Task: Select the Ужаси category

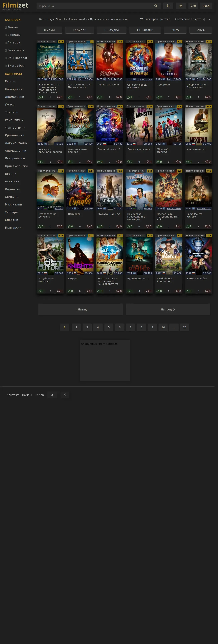Action: pyautogui.click(x=10, y=105)
